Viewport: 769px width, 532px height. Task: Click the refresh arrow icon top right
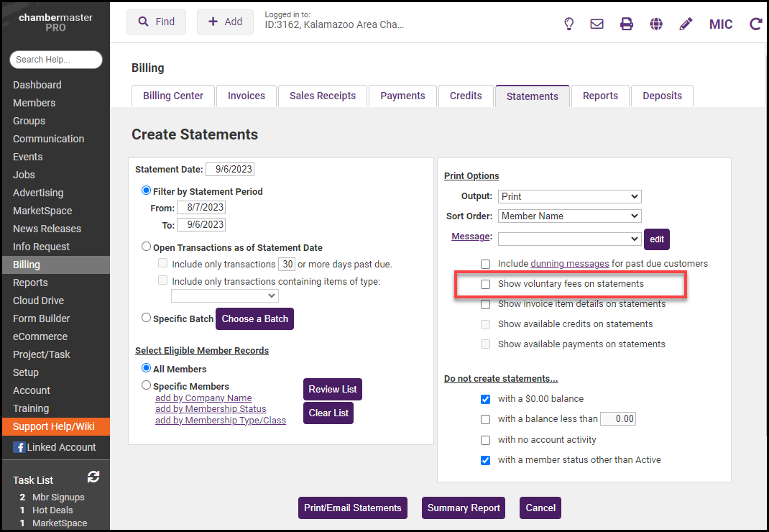[x=755, y=24]
